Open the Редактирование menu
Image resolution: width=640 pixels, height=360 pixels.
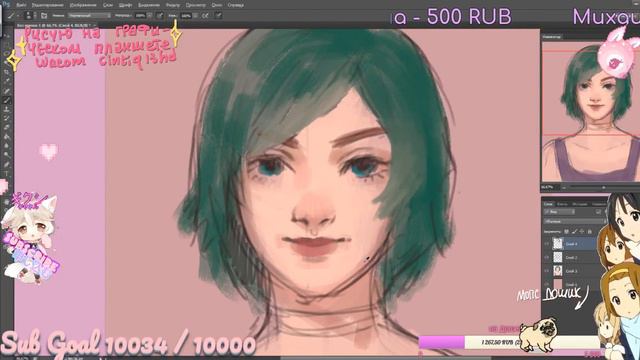47,5
